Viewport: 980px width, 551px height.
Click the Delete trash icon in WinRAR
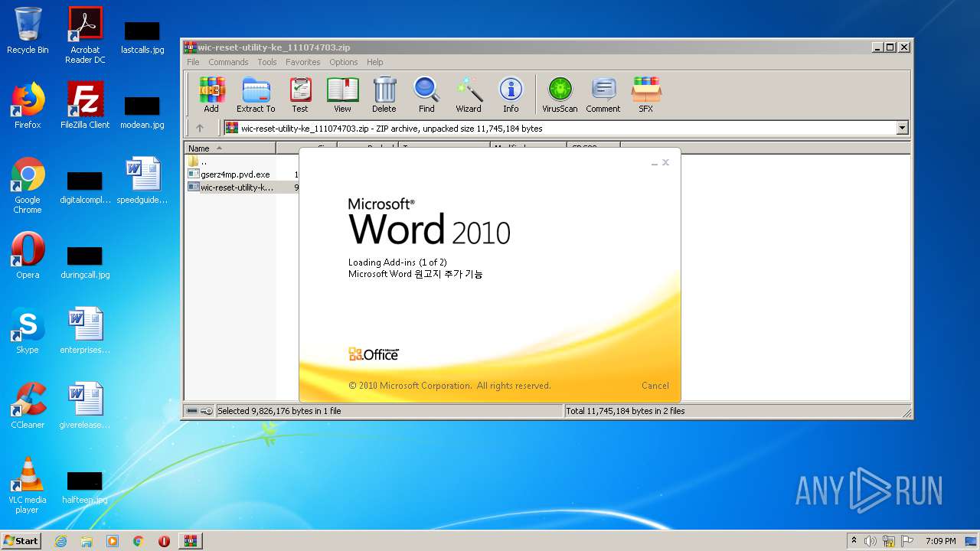[384, 95]
